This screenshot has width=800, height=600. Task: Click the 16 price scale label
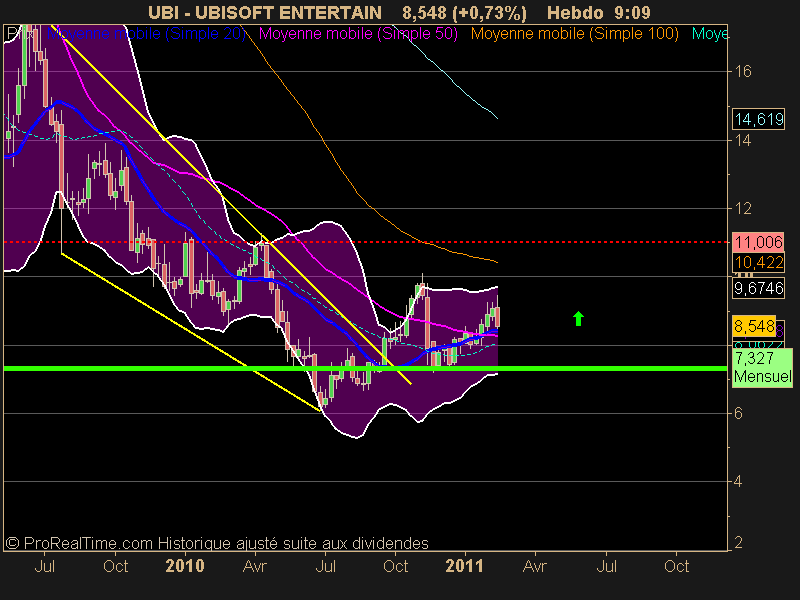click(x=743, y=71)
